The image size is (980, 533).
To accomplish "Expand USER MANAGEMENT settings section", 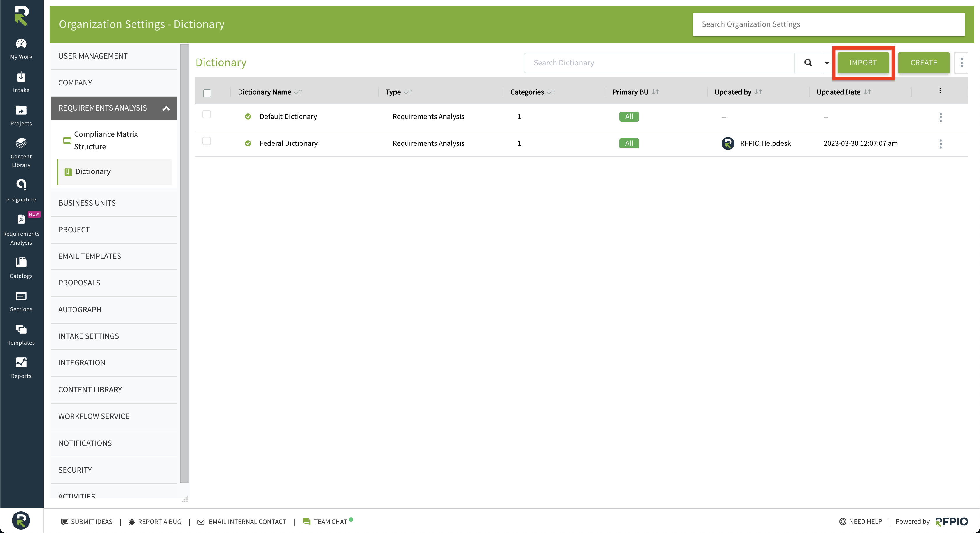I will (114, 56).
